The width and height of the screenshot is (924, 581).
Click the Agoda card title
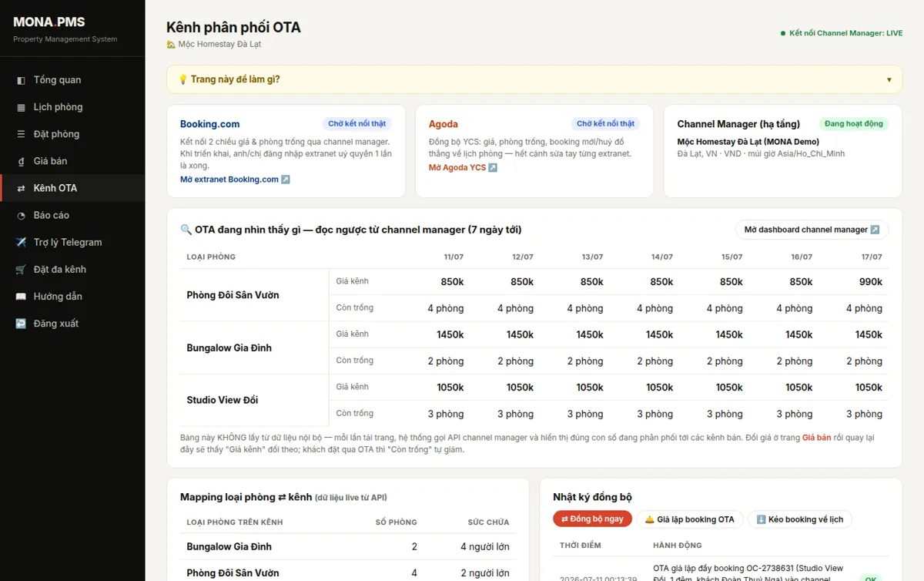pyautogui.click(x=443, y=124)
